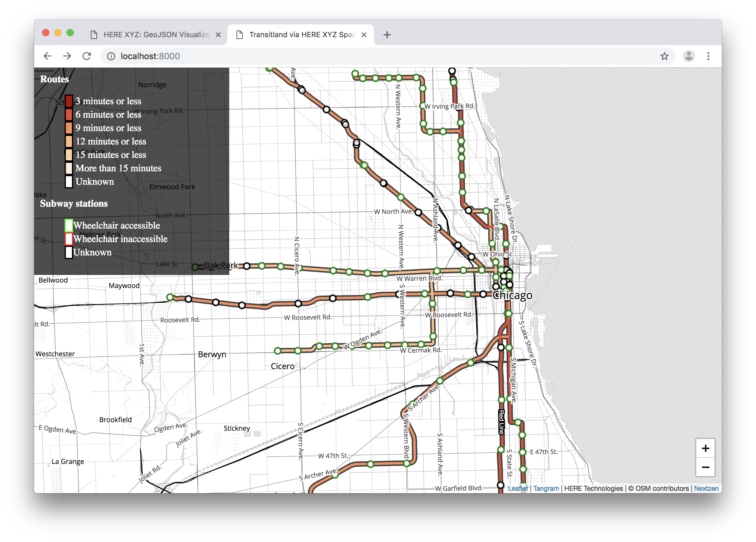Click the red 'Wheelchair inaccessible' swatch

tap(69, 239)
